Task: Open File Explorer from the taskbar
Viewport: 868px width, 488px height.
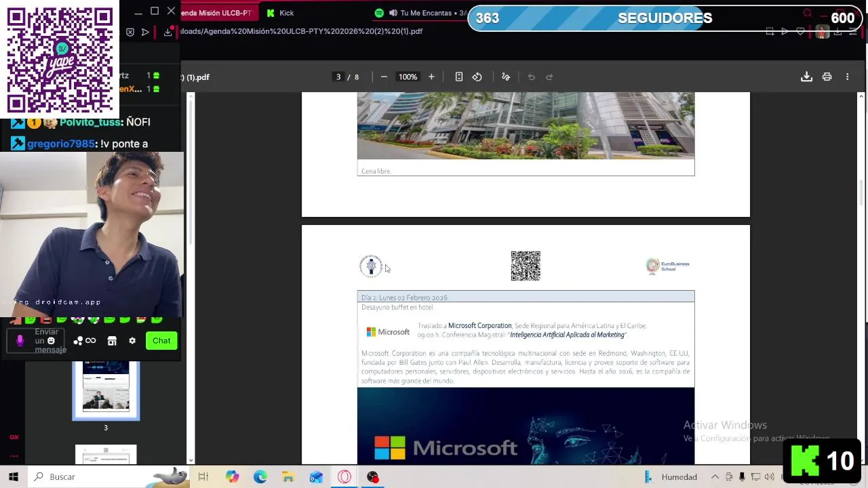Action: click(288, 477)
